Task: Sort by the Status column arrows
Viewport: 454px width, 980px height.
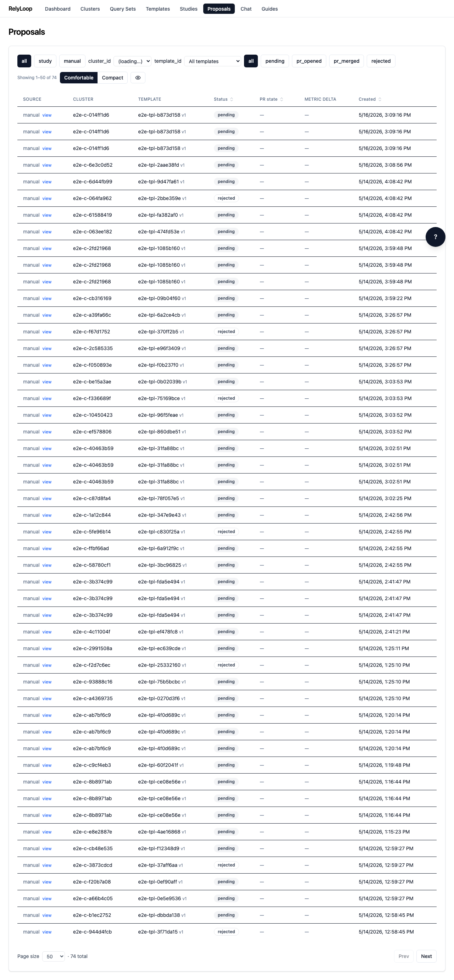Action: (231, 99)
